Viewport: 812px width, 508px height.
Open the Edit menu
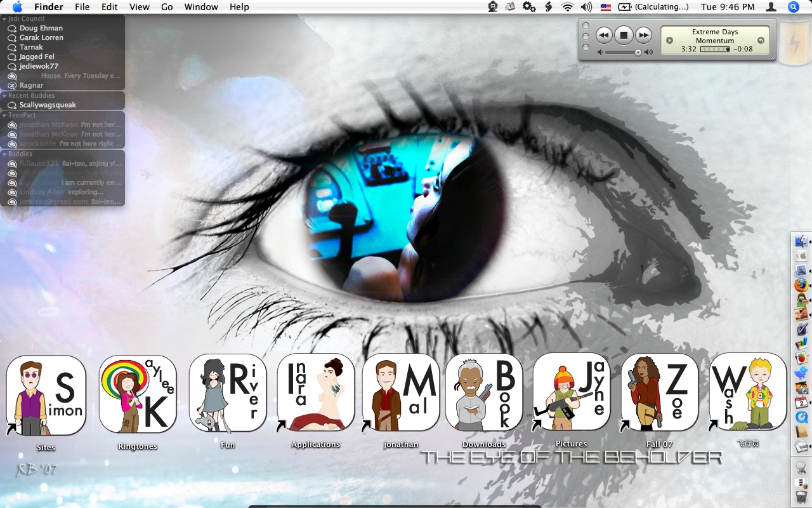[x=110, y=7]
